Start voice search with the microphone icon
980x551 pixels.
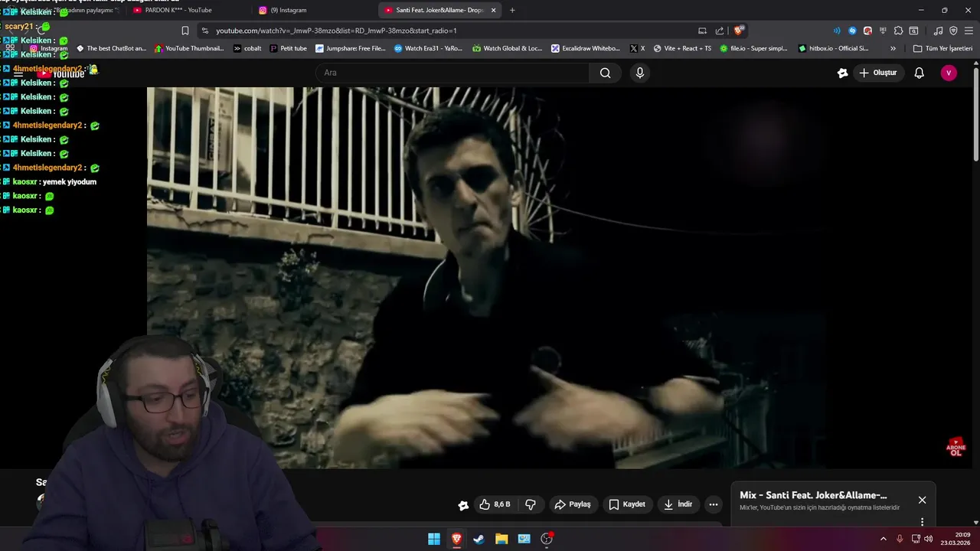click(x=640, y=73)
